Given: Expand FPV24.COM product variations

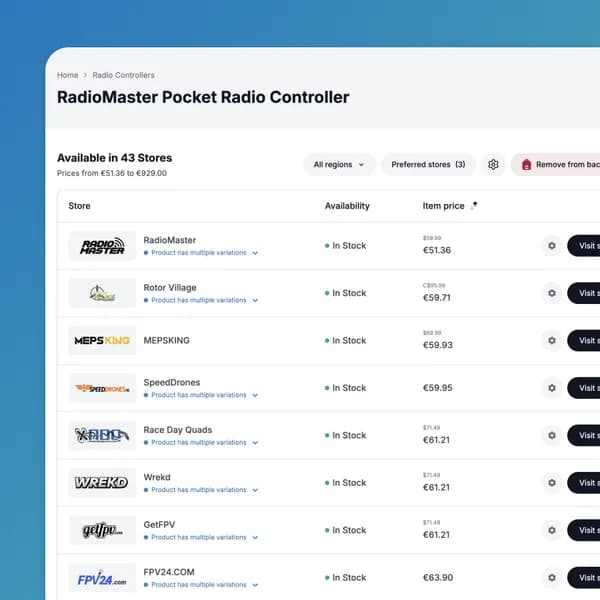Looking at the screenshot, I should pyautogui.click(x=201, y=585).
